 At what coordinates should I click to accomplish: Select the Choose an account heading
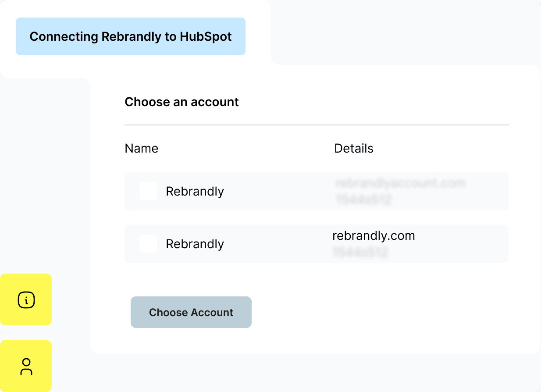coord(182,102)
